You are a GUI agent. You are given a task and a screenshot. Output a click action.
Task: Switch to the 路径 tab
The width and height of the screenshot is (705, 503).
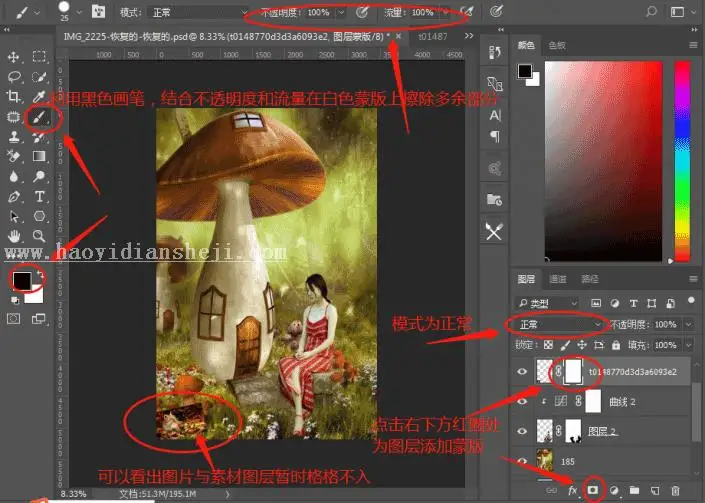[x=589, y=279]
